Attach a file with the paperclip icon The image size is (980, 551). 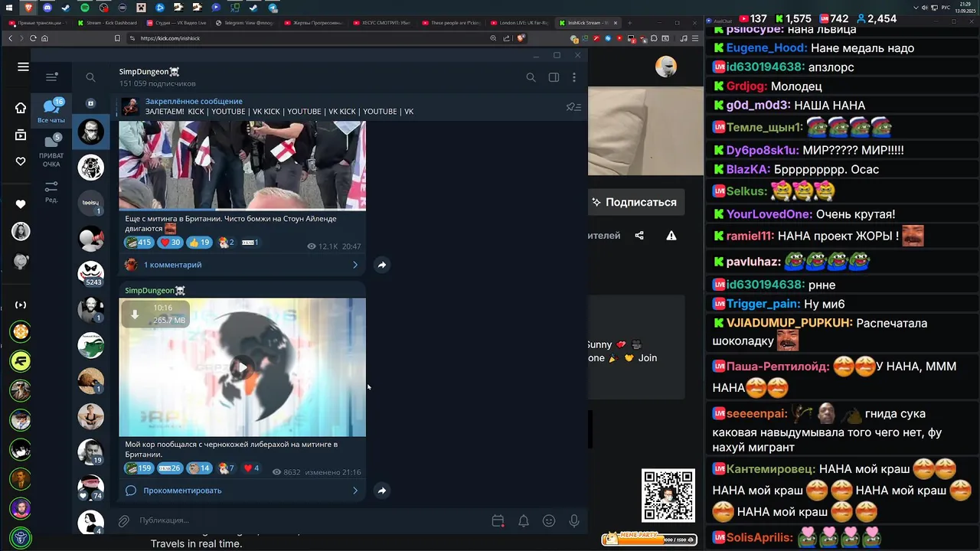(x=123, y=521)
